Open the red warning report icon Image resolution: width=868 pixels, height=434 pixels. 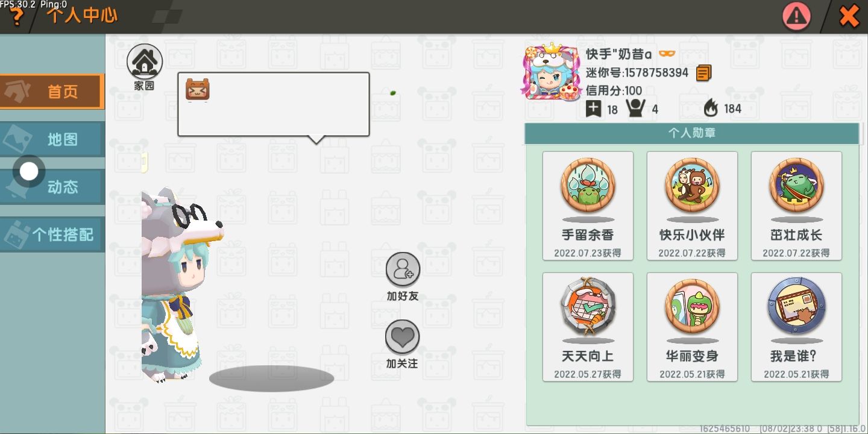tap(796, 16)
